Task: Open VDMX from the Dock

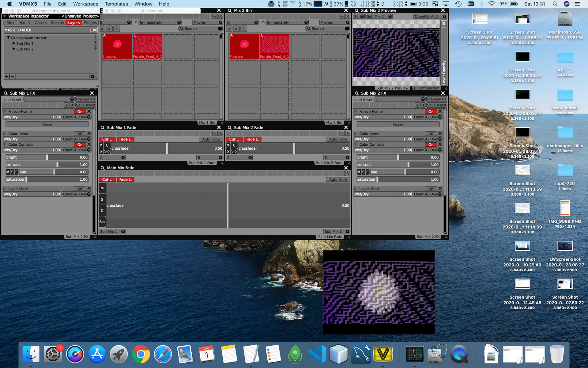Action: pyautogui.click(x=383, y=354)
